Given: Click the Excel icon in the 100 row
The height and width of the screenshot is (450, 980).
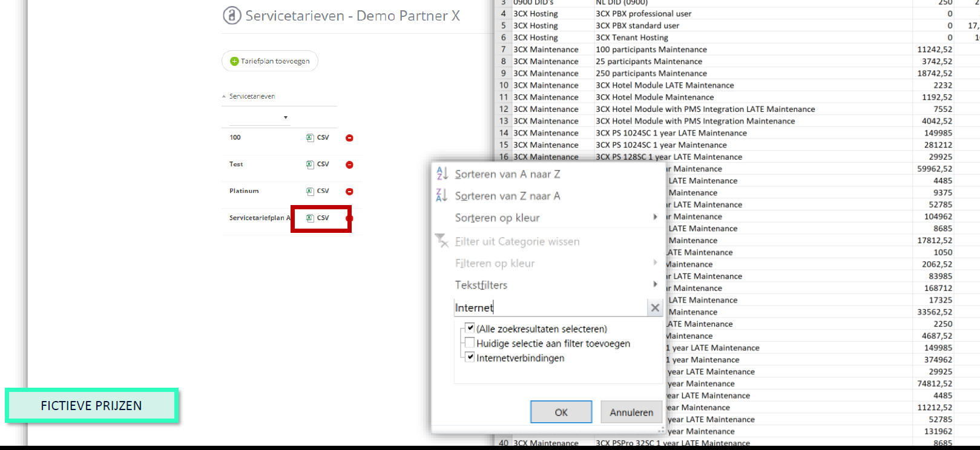Looking at the screenshot, I should tap(310, 138).
